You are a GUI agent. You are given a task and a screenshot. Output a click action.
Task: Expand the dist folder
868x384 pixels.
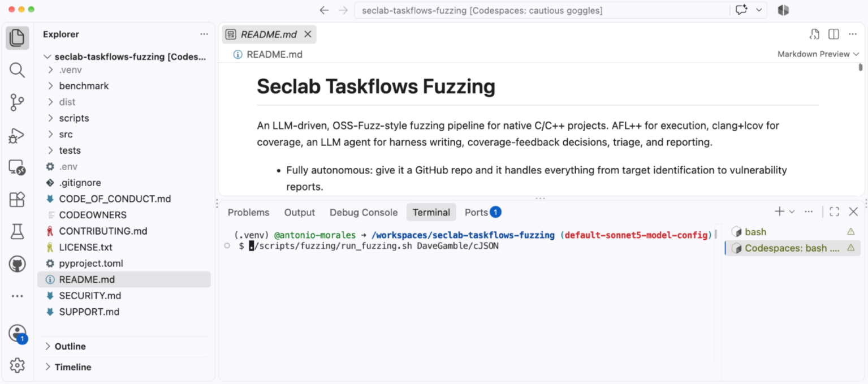(x=125, y=102)
